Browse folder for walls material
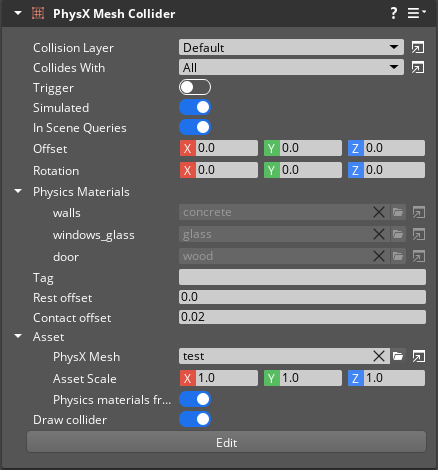Viewport: 438px width, 470px height. coord(398,212)
